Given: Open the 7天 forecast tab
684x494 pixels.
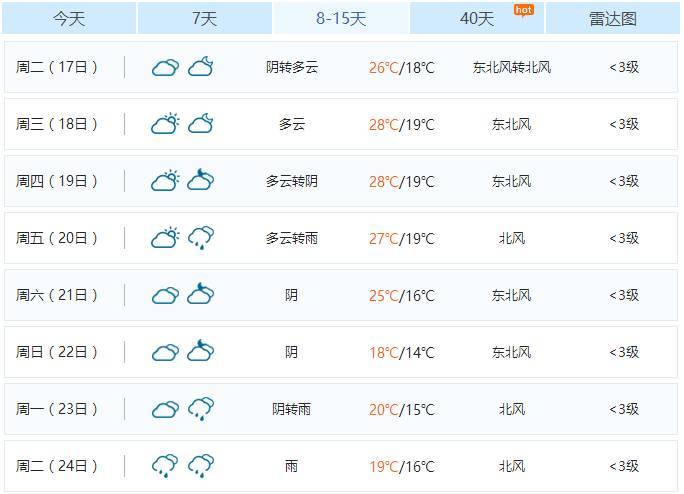Looking at the screenshot, I should (204, 19).
